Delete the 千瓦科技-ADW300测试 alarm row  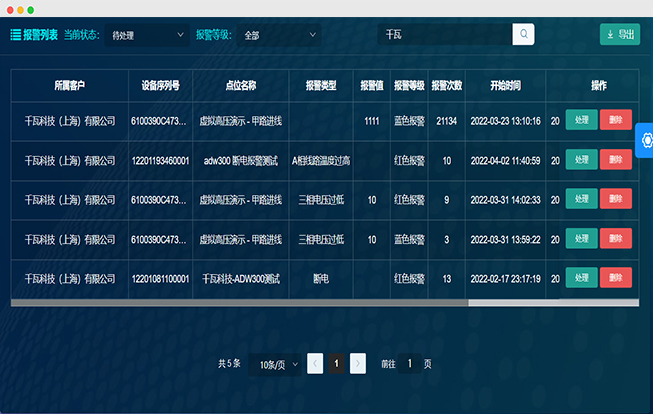(x=615, y=278)
